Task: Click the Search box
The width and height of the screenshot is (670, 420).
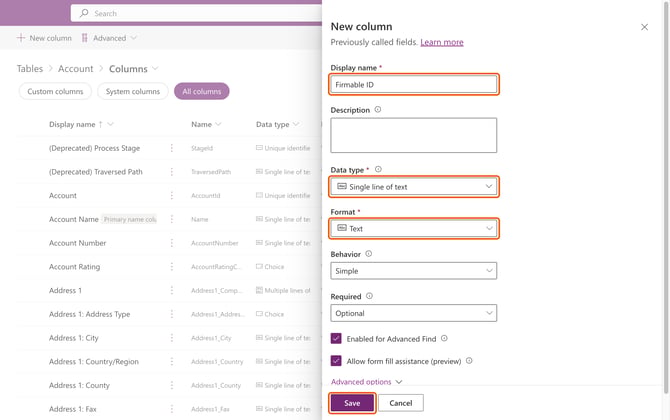Action: 197,13
